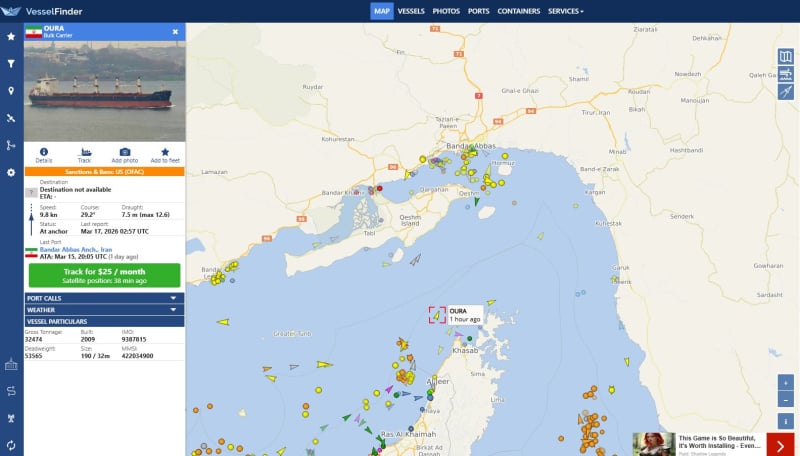This screenshot has width=800, height=456.
Task: Click Destination not available text
Action: 76,190
